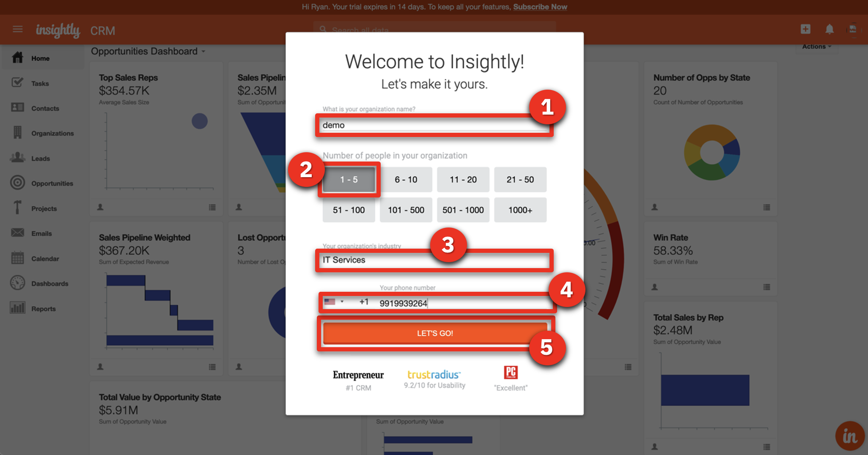Image resolution: width=868 pixels, height=455 pixels.
Task: Select 101 - 500 people option
Action: (x=406, y=210)
